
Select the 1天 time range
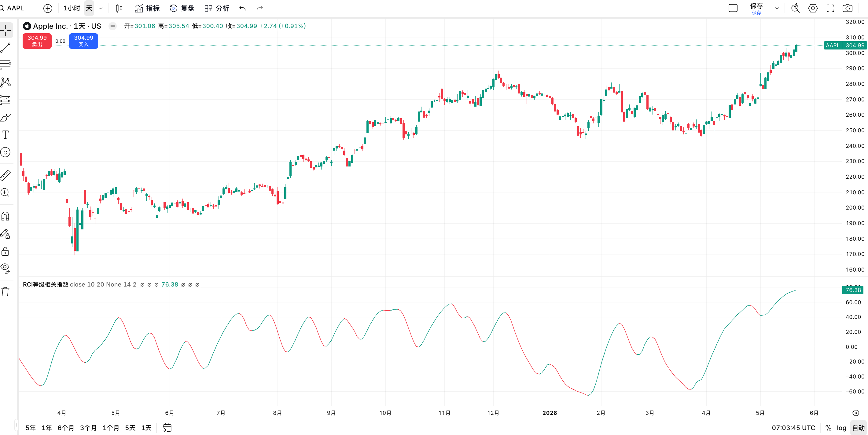(146, 428)
